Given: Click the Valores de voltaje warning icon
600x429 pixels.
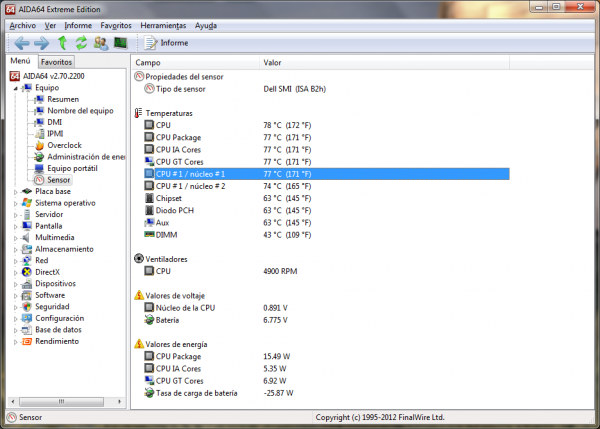Looking at the screenshot, I should click(x=139, y=295).
